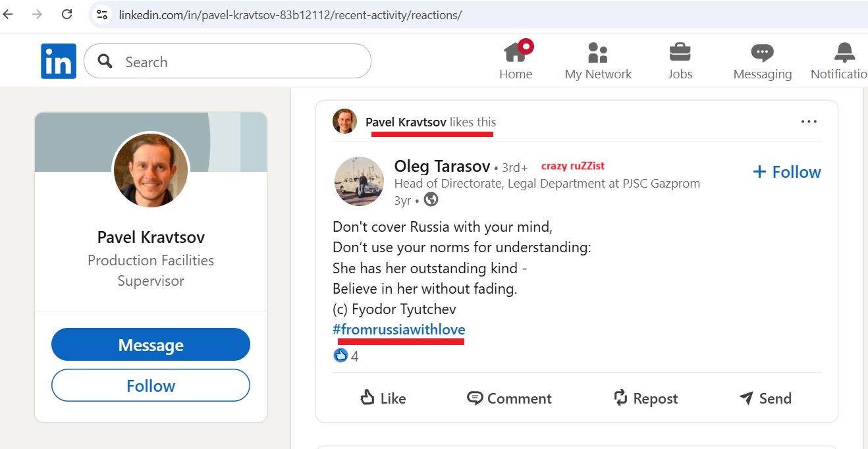Image resolution: width=868 pixels, height=449 pixels.
Task: Follow Pavel Kravtsov from the profile card
Action: pos(150,386)
